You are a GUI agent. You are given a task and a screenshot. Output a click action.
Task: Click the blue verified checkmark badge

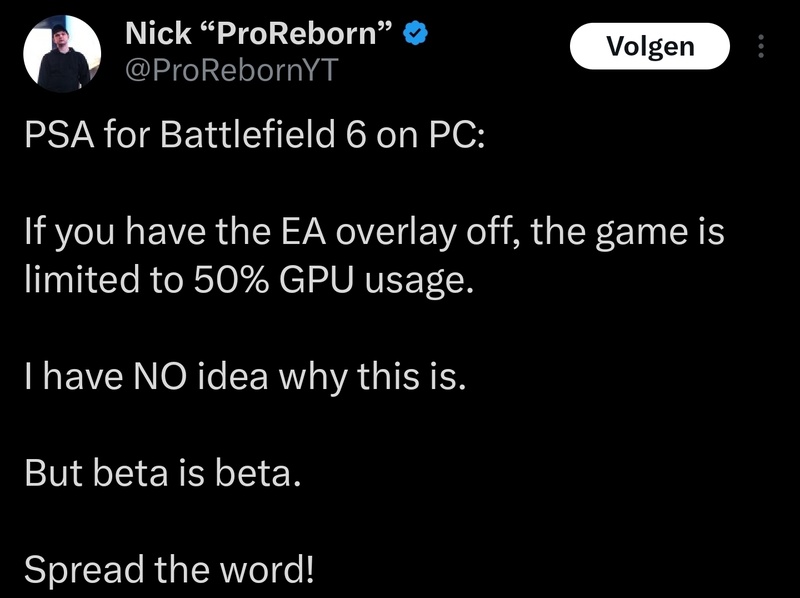[416, 34]
